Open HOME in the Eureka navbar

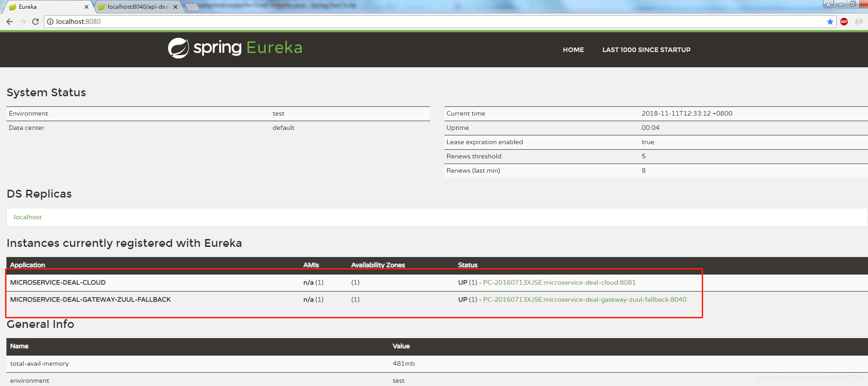[x=573, y=50]
